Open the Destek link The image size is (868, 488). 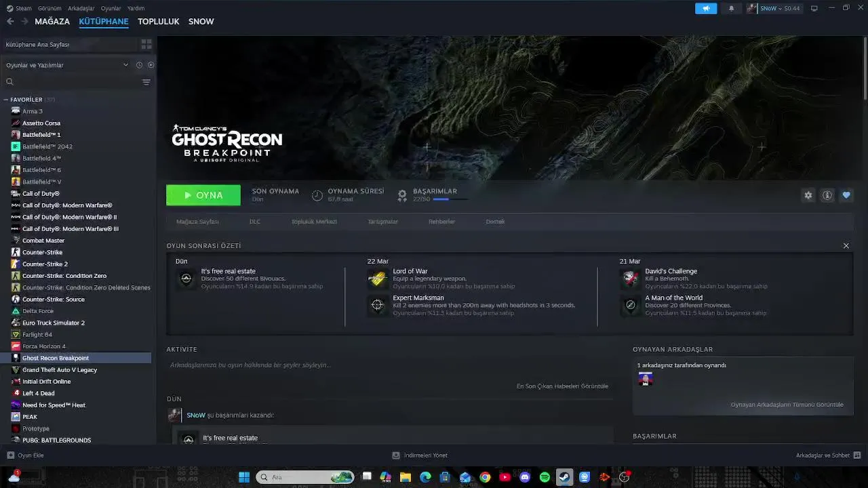click(x=495, y=222)
